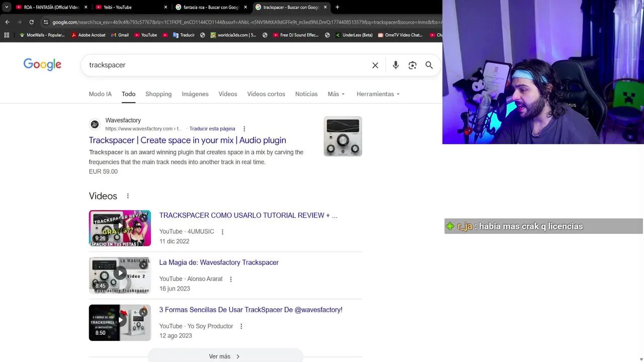Go back to the previous page
The image size is (644, 362).
(x=7, y=22)
